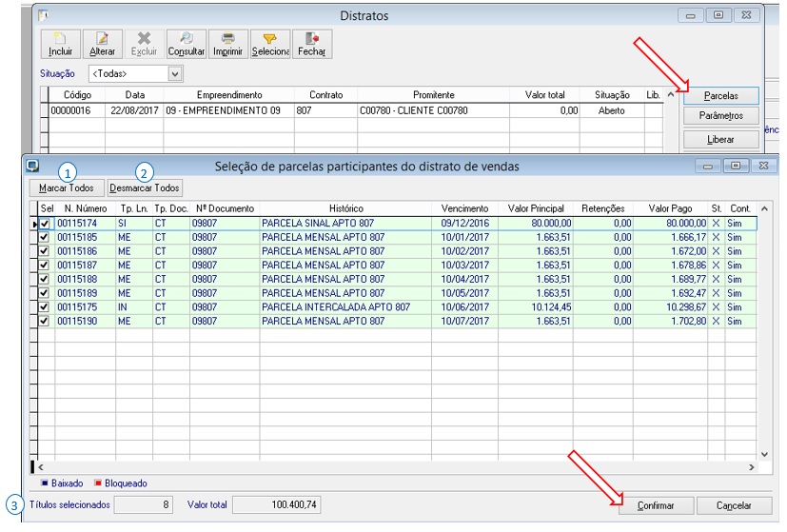Click vencimento 10/03/2017
This screenshot has height=532, width=787.
pos(464,265)
